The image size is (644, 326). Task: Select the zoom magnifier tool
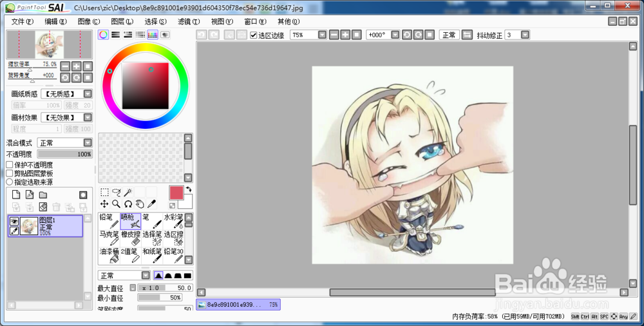click(x=116, y=204)
